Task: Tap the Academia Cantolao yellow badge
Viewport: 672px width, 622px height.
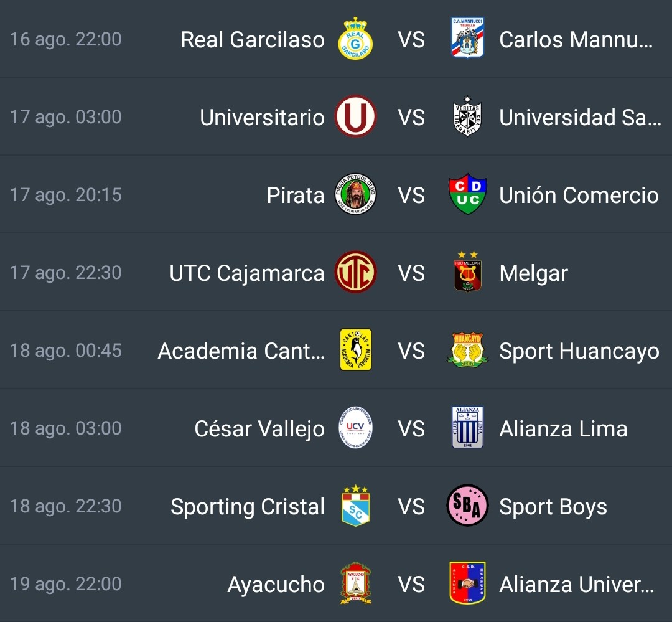Action: coord(355,350)
